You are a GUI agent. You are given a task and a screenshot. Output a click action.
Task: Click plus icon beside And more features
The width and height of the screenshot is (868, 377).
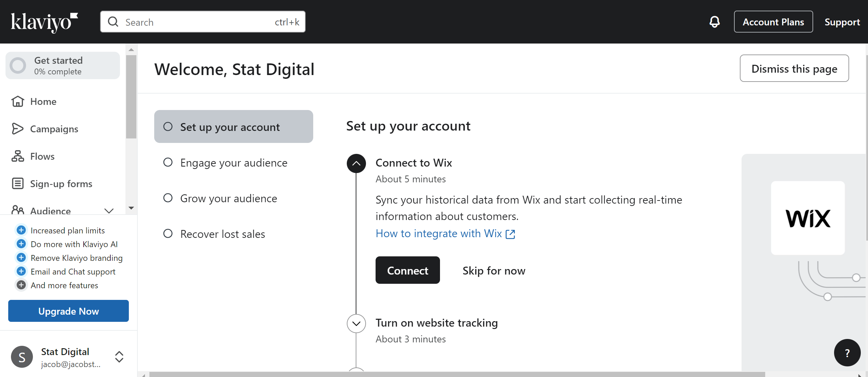(21, 285)
